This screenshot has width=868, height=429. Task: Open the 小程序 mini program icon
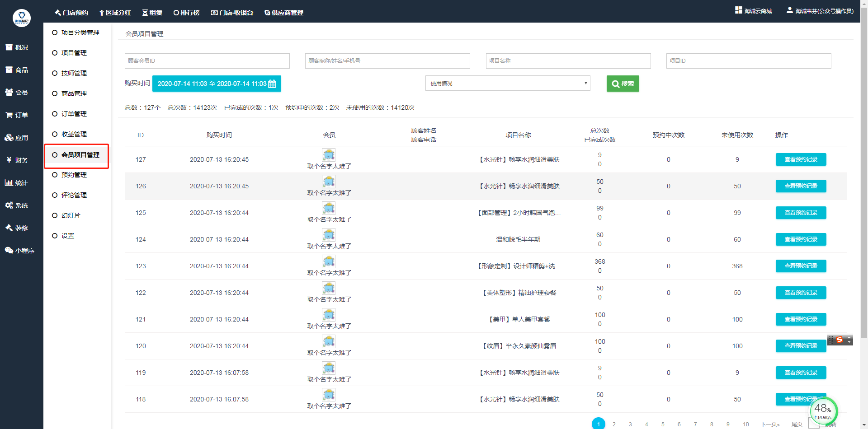pos(9,250)
